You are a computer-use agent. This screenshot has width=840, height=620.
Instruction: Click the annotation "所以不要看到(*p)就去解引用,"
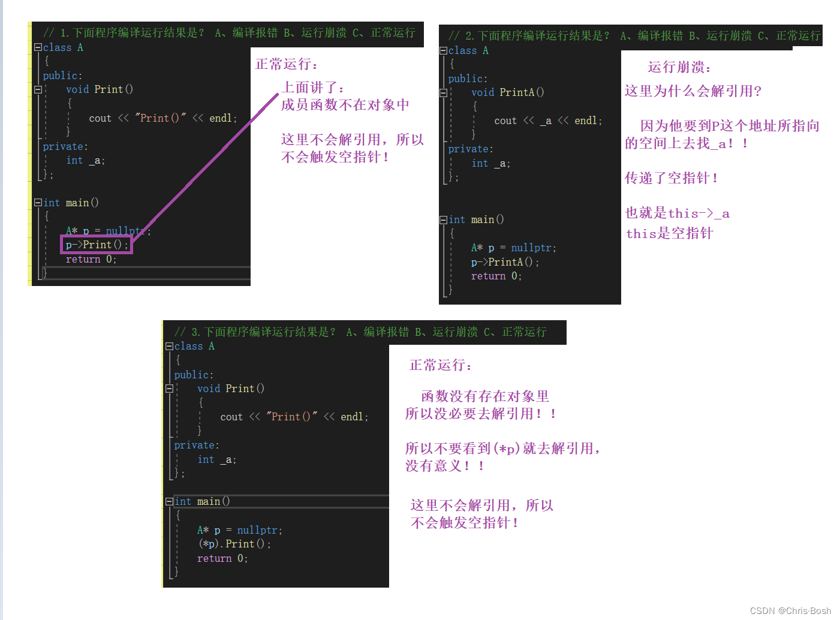[x=503, y=449]
